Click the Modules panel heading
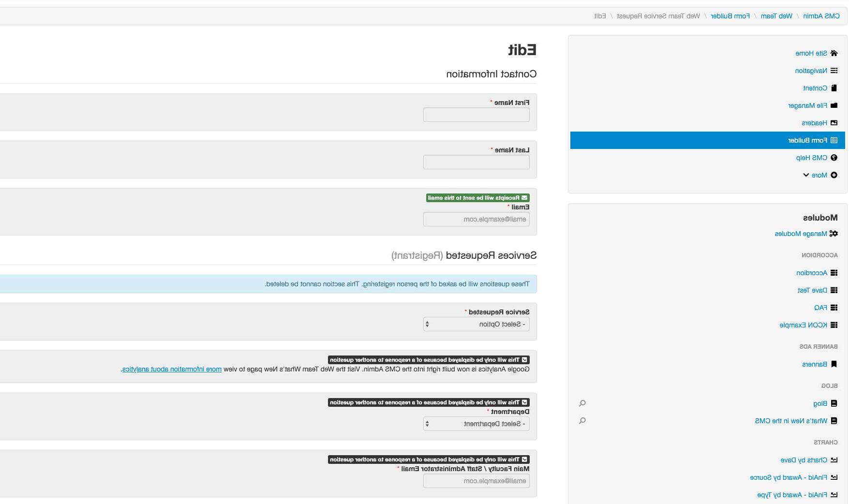Viewport: 849px width, 504px height. coord(820,218)
